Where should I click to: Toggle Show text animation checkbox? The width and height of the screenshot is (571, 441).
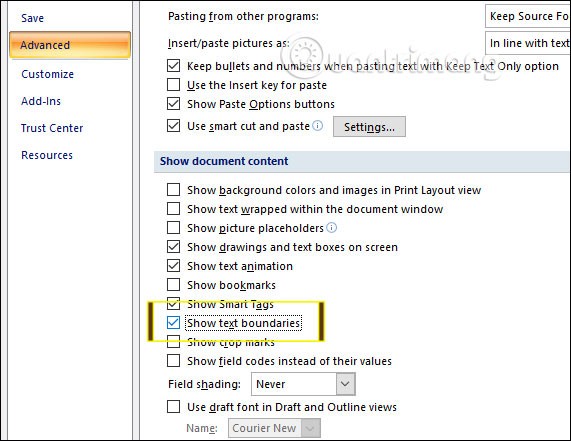(173, 266)
